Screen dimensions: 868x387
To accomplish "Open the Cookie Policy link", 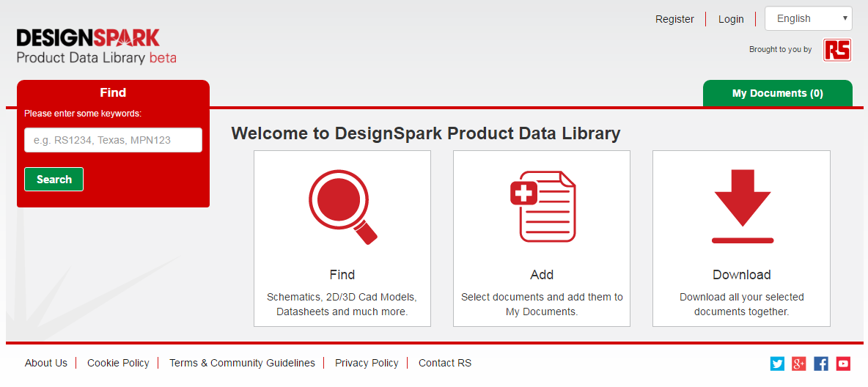I will (x=118, y=364).
